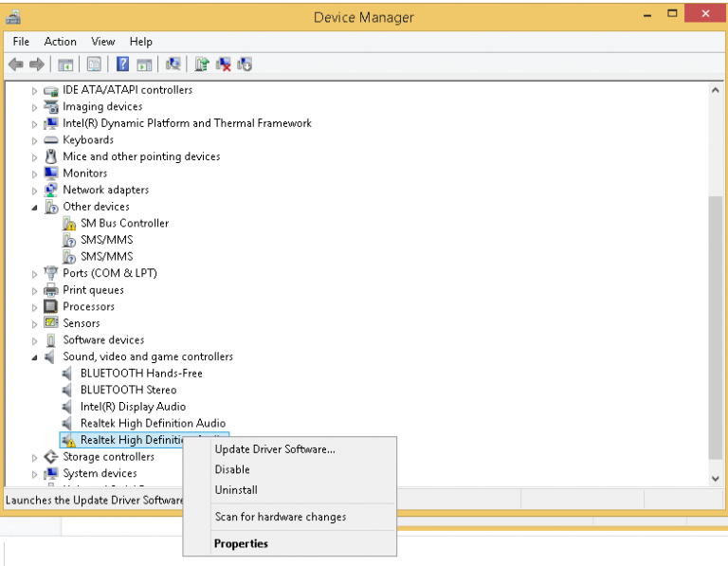Select Realtek High Definition Audio without warning
The height and width of the screenshot is (566, 728).
(x=153, y=424)
